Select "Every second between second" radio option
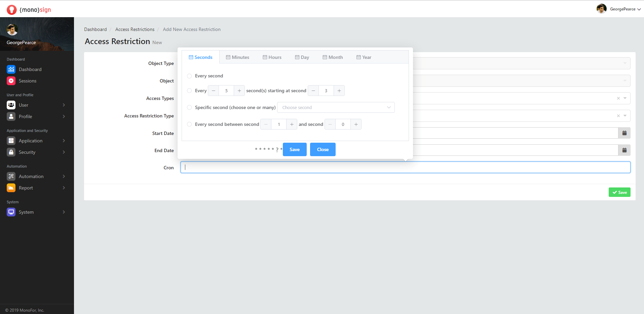The height and width of the screenshot is (314, 644). (189, 124)
